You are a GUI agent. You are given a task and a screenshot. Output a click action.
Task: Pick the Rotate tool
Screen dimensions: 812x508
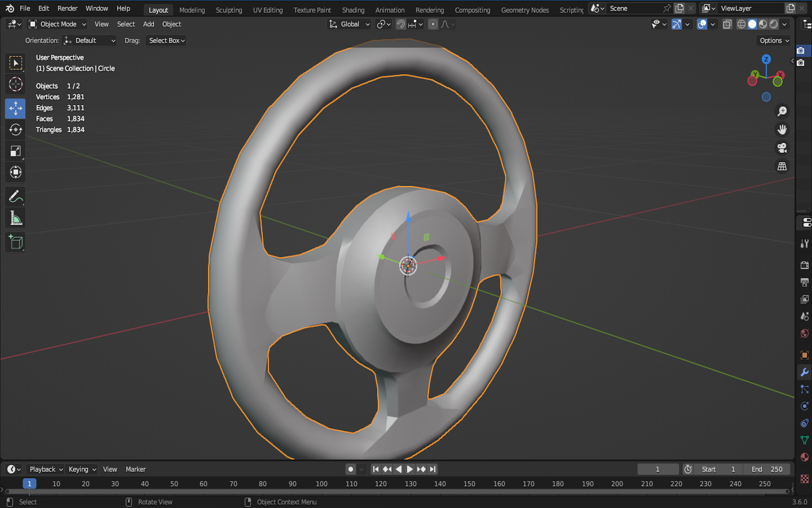pos(15,129)
